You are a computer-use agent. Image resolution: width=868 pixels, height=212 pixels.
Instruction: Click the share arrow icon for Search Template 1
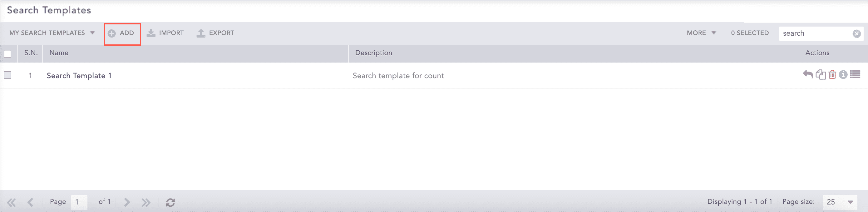coord(808,74)
